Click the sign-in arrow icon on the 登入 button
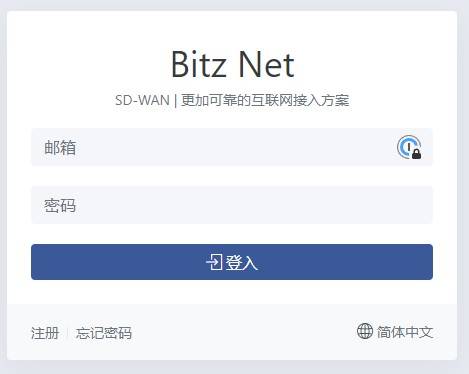The width and height of the screenshot is (469, 374). click(x=214, y=262)
